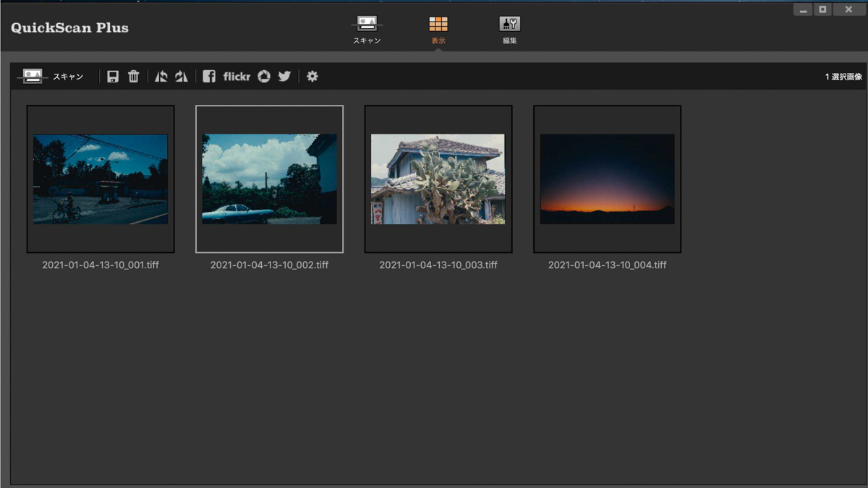This screenshot has width=868, height=488.
Task: Maximize the QuickScan Plus window
Action: pyautogui.click(x=822, y=9)
